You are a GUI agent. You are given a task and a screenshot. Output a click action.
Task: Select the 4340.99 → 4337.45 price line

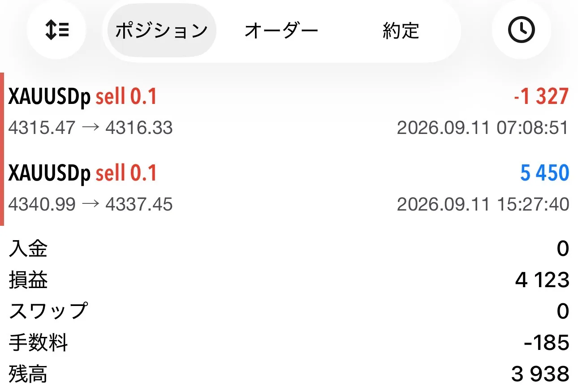91,205
